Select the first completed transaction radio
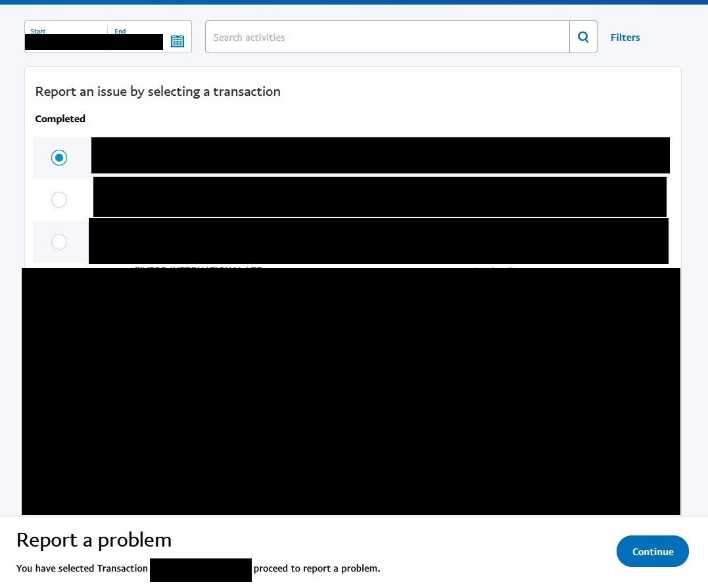Screen dimensions: 708x588 59,158
